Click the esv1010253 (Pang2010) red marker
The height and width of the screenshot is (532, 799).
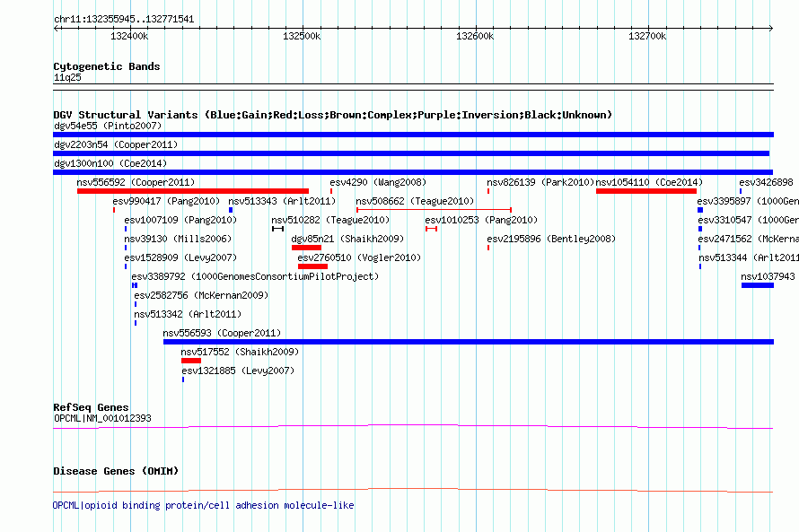(x=431, y=229)
